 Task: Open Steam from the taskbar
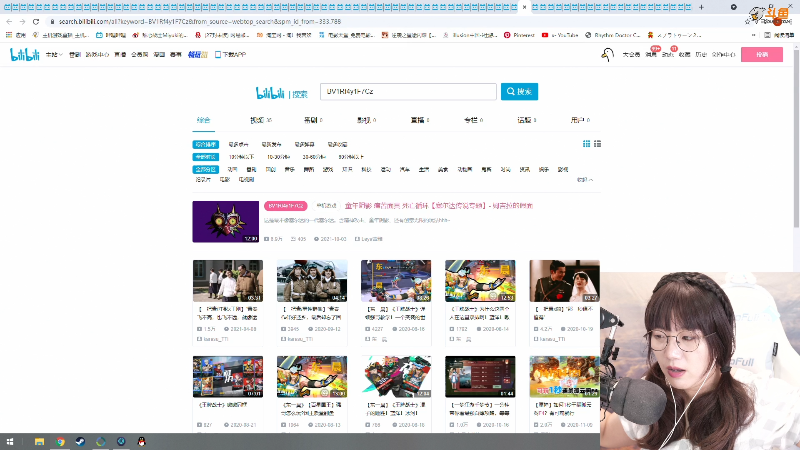(x=81, y=442)
